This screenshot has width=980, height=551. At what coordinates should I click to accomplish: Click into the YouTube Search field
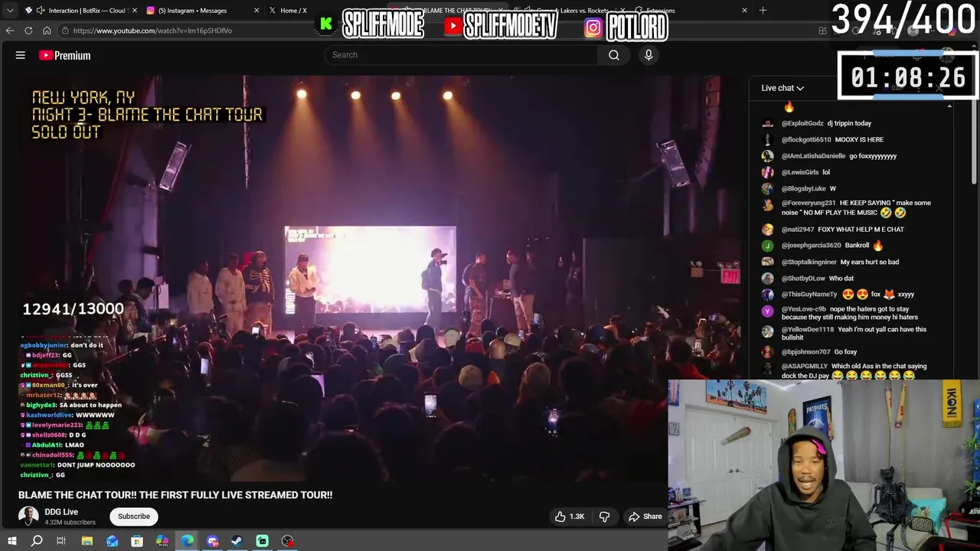tap(461, 55)
